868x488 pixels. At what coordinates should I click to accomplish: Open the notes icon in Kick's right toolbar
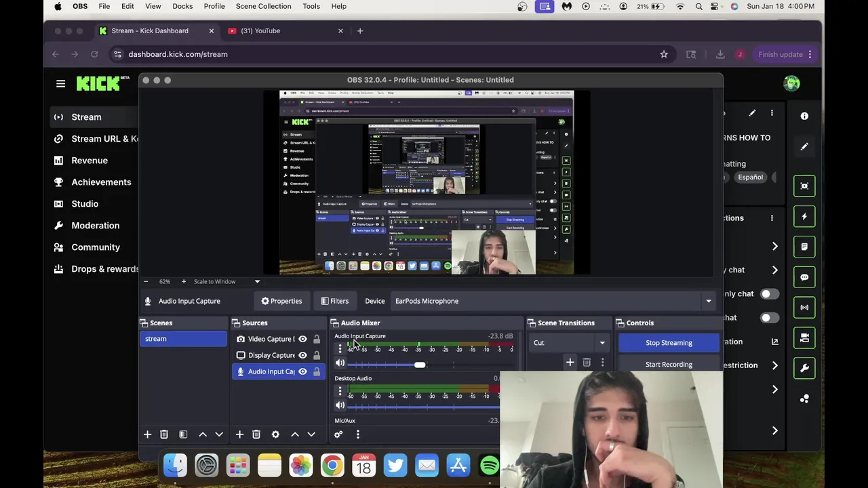(x=804, y=247)
